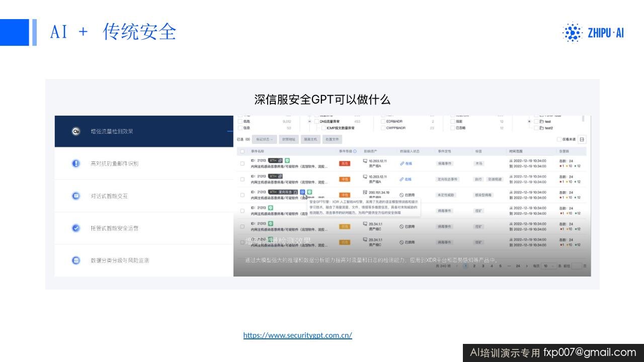The height and width of the screenshot is (362, 644).
Task: Switch to the 对话式智能交互 tab
Action: click(x=144, y=196)
